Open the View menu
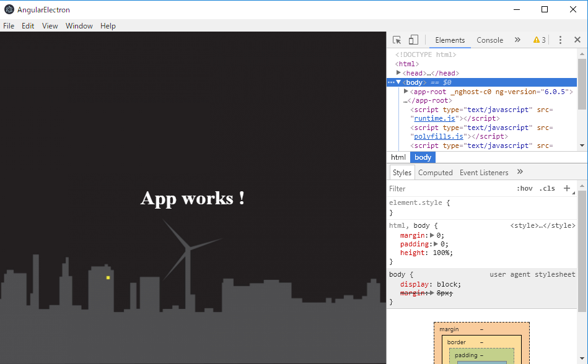Viewport: 588px width, 364px height. tap(50, 26)
